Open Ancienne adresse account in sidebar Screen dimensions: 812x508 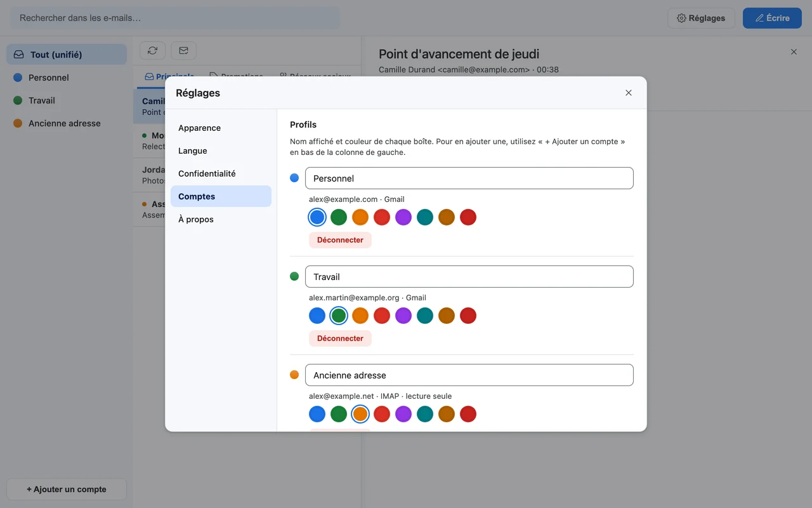pos(67,123)
